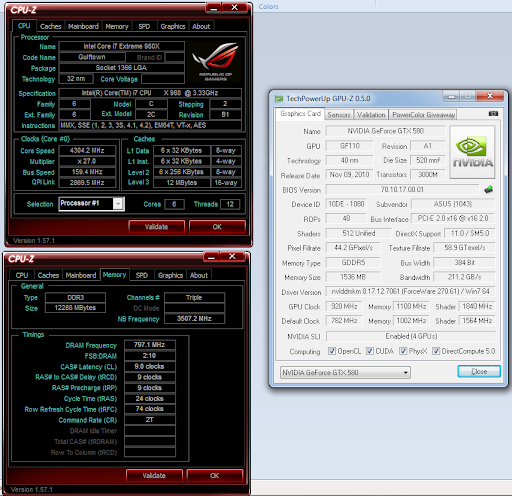Select SPD tab in bottom CPU-Z window
This screenshot has width=512, height=496.
pyautogui.click(x=142, y=275)
